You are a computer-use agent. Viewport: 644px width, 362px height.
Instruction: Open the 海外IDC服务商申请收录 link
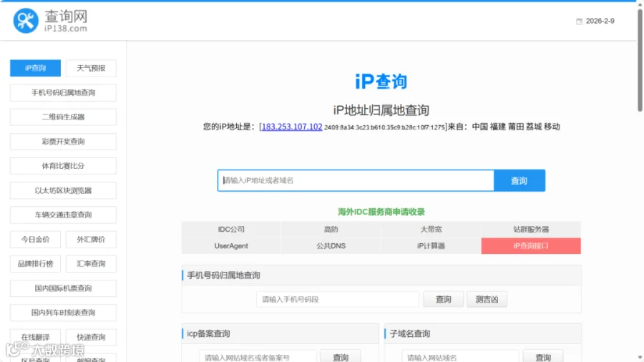coord(381,212)
